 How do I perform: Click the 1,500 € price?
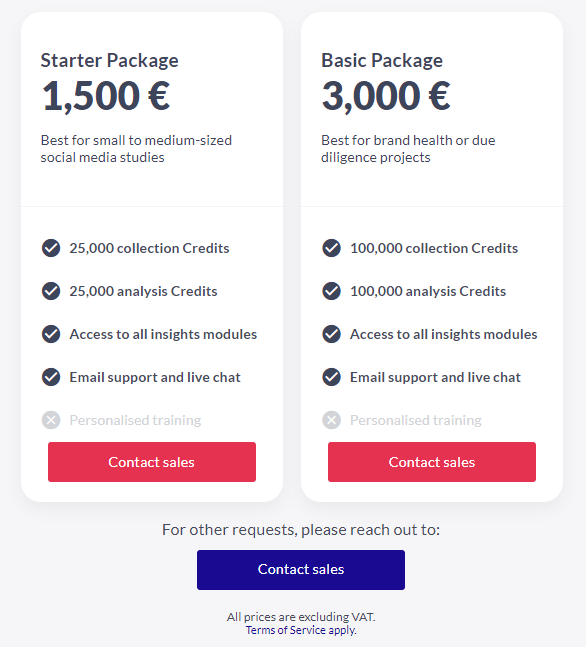[106, 96]
